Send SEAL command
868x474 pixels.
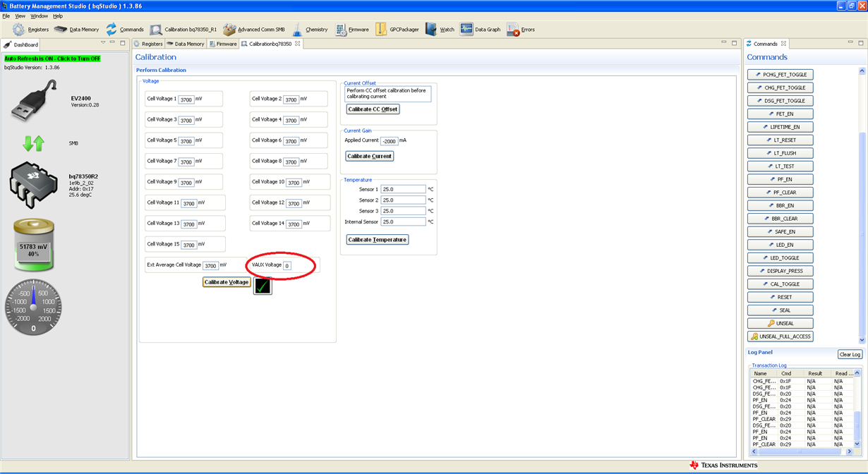(780, 310)
